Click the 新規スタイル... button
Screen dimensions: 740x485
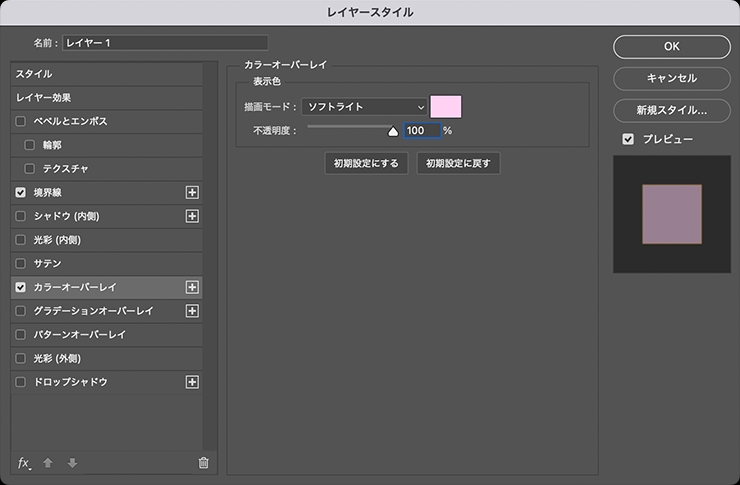tap(672, 110)
